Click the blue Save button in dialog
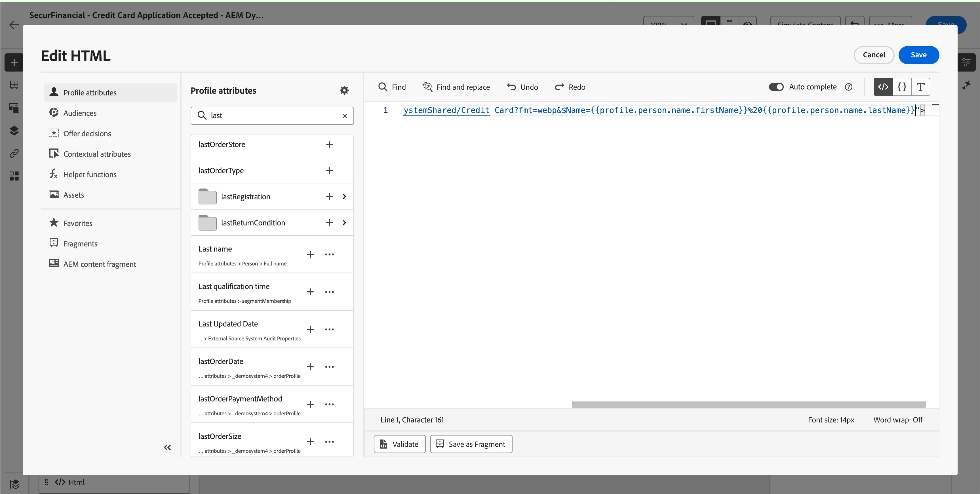The width and height of the screenshot is (980, 494). click(x=918, y=55)
